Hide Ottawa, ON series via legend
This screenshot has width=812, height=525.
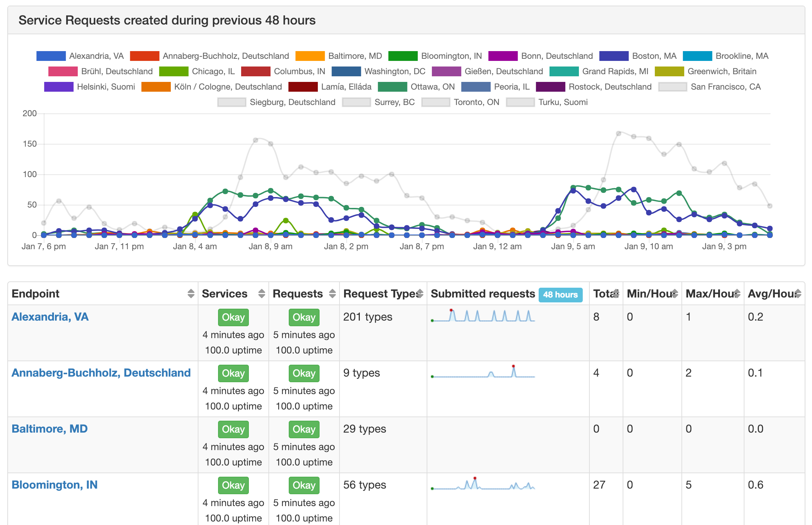coord(432,87)
